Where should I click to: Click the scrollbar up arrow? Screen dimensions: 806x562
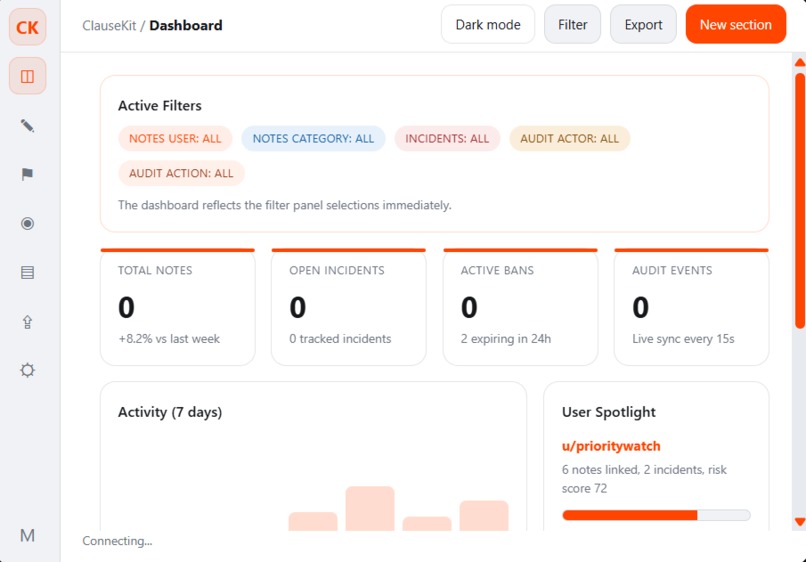(800, 63)
